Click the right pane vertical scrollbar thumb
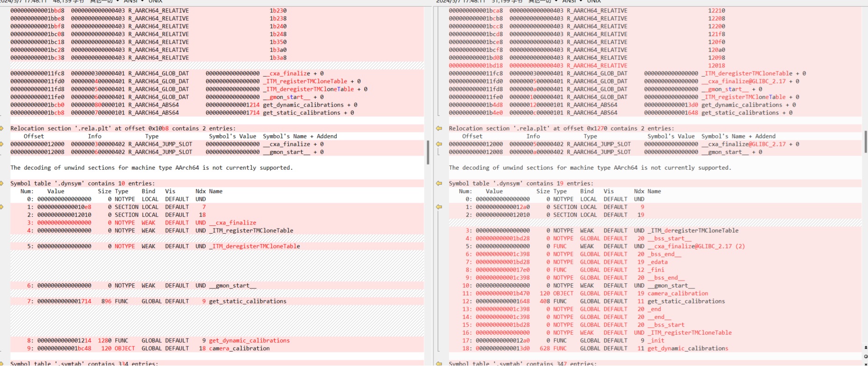The image size is (868, 374). 865,142
